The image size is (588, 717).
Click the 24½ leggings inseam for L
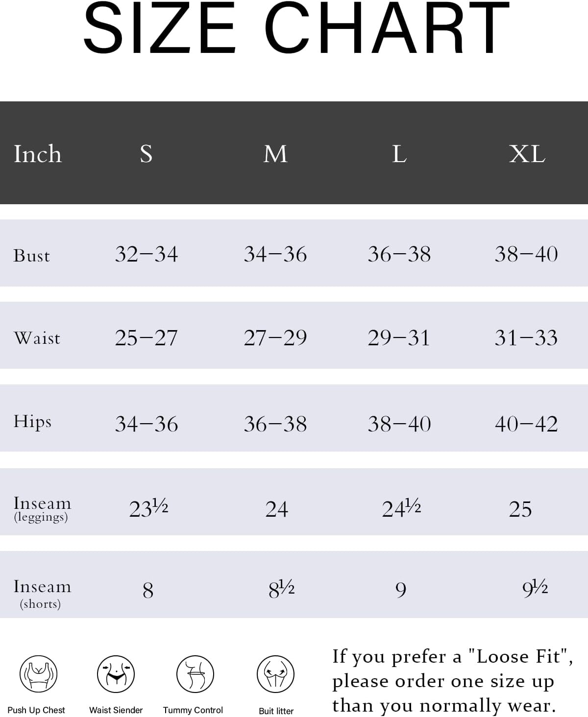coord(401,508)
